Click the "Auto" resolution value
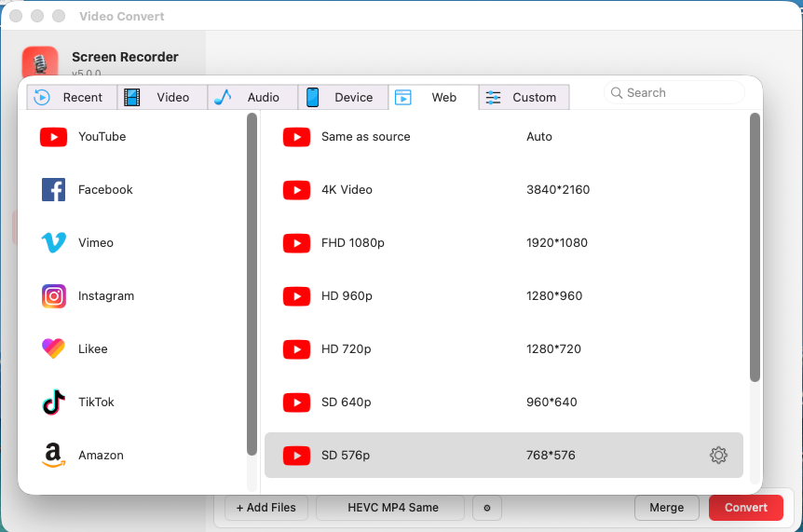 (x=539, y=137)
